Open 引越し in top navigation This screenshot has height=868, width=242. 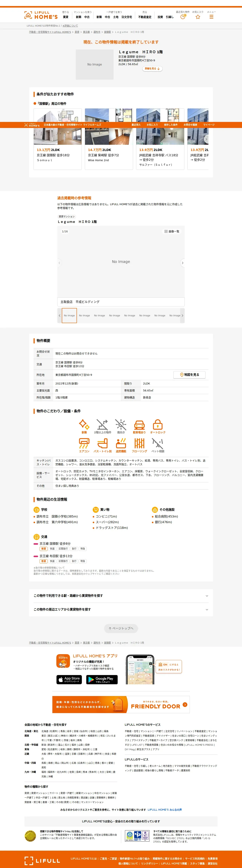pyautogui.click(x=170, y=17)
